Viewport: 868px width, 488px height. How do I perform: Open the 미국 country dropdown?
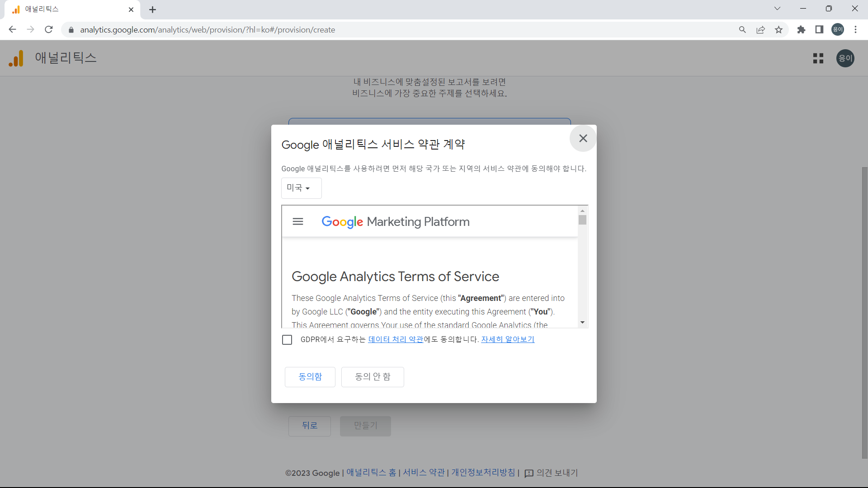click(x=301, y=188)
